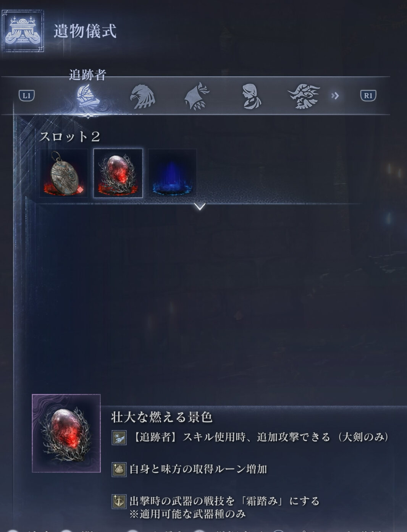Select the burning red egg relic slot
Viewport: 407px width, 532px height.
click(118, 173)
